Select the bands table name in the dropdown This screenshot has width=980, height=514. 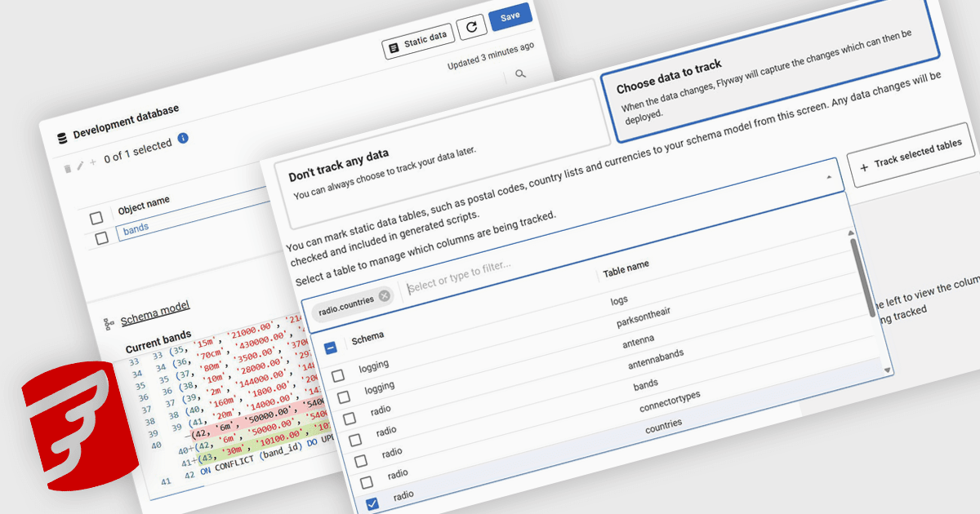pos(645,384)
